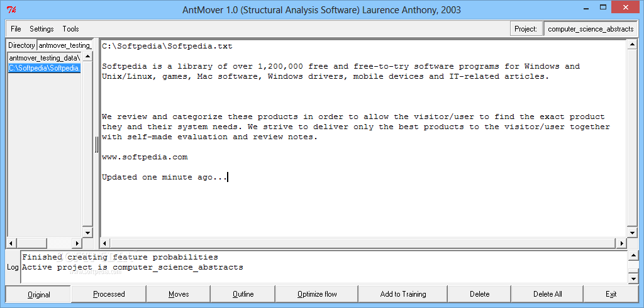The width and height of the screenshot is (644, 308).
Task: Show the Outline view
Action: [243, 294]
